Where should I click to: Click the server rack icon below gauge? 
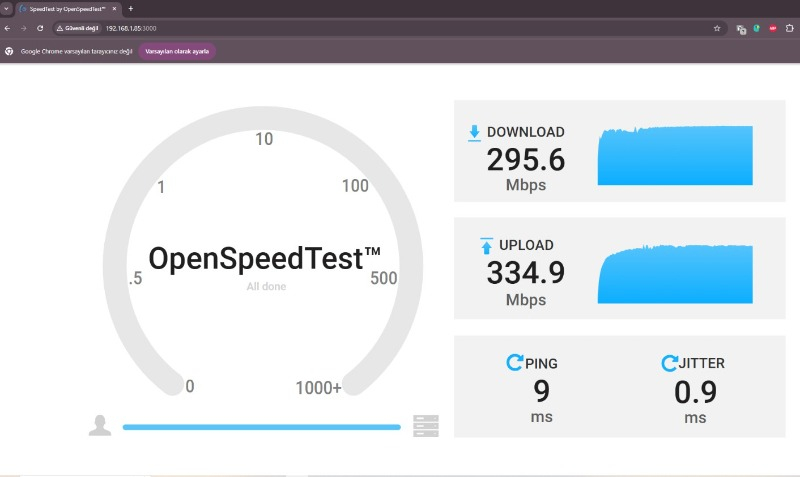[426, 425]
